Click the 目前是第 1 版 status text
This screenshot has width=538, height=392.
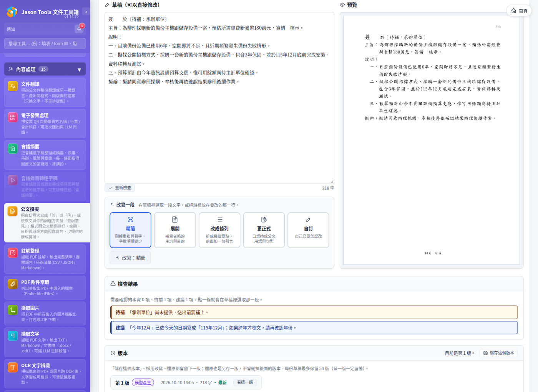point(460,353)
